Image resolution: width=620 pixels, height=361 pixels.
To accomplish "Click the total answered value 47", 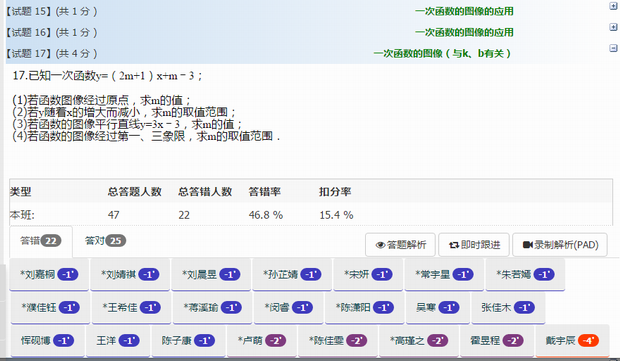I will point(113,215).
